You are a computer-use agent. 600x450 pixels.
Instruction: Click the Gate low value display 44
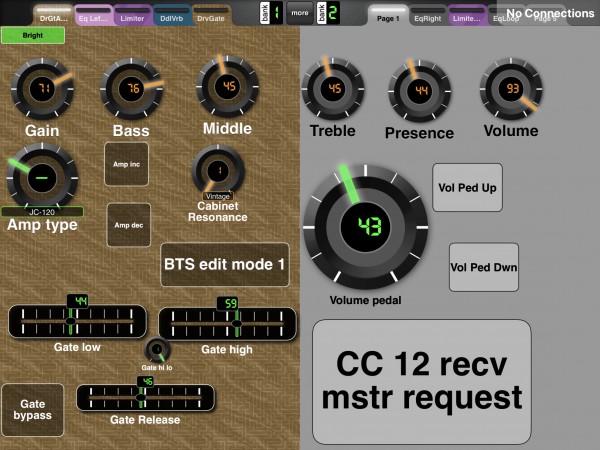coord(78,301)
